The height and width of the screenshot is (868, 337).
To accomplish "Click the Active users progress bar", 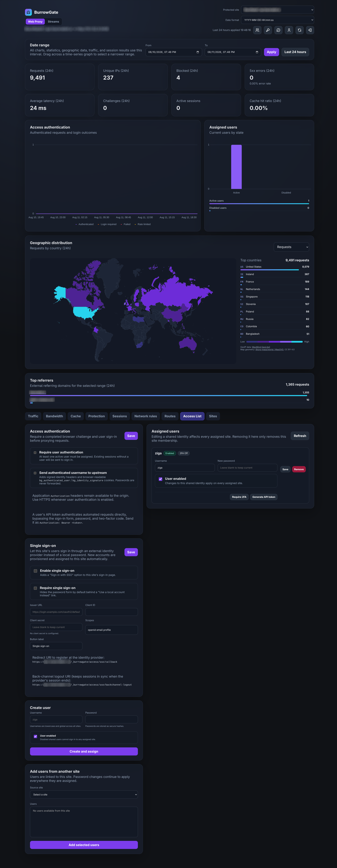I will coord(259,204).
